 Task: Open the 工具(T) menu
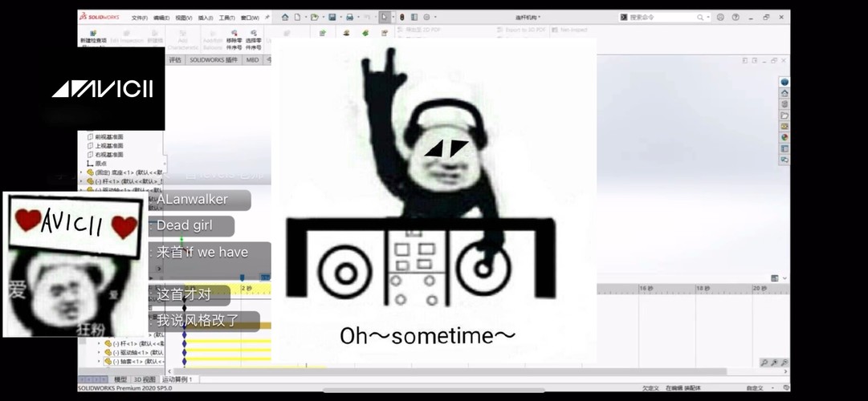click(227, 18)
